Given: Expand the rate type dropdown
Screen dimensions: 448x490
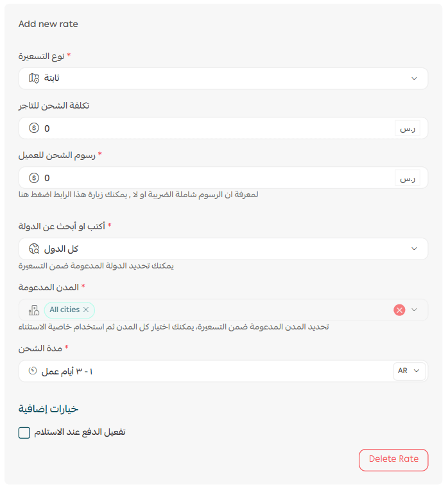Looking at the screenshot, I should pyautogui.click(x=414, y=78).
